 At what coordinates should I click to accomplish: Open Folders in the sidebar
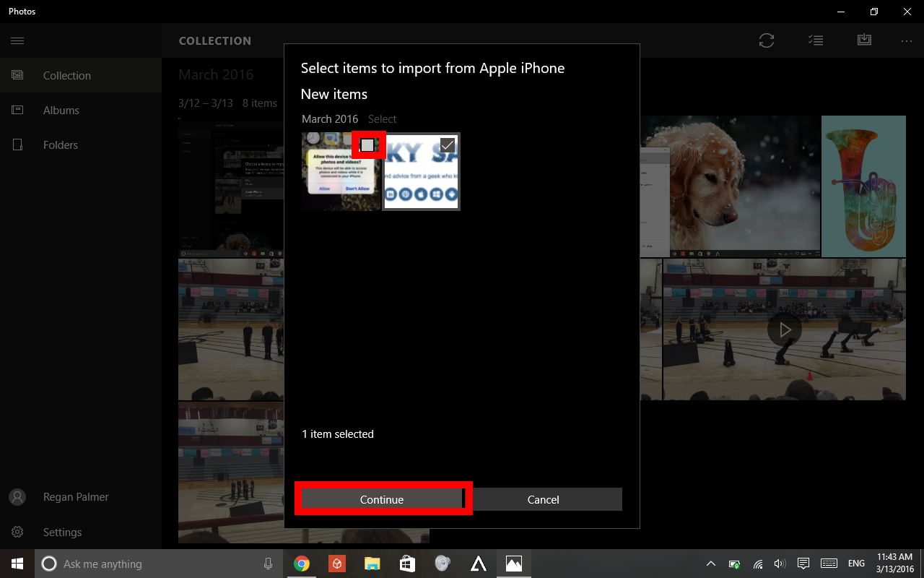(x=81, y=144)
